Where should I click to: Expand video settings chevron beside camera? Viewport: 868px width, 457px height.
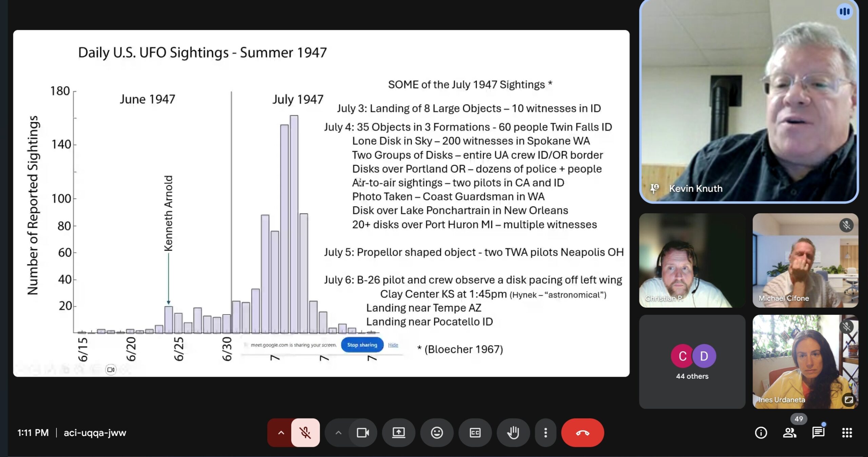[338, 433]
